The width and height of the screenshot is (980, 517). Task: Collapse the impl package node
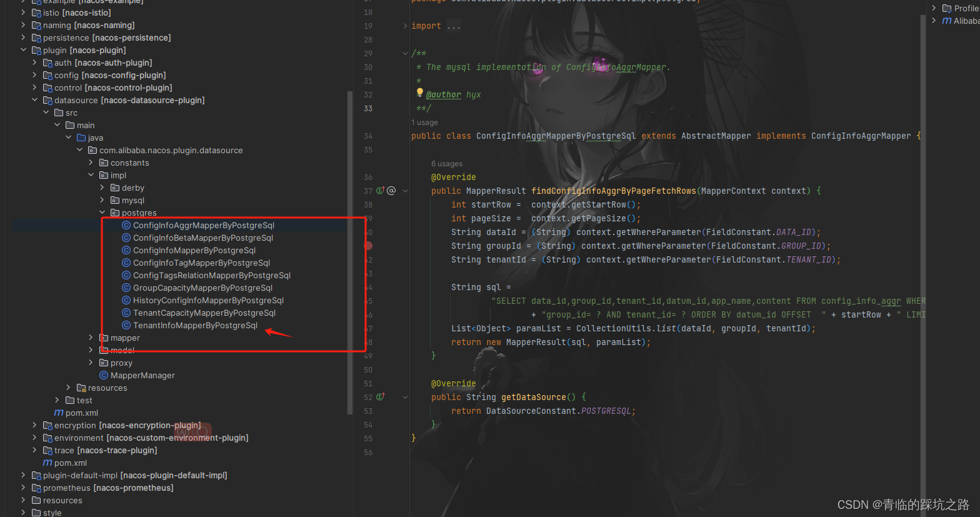point(91,175)
